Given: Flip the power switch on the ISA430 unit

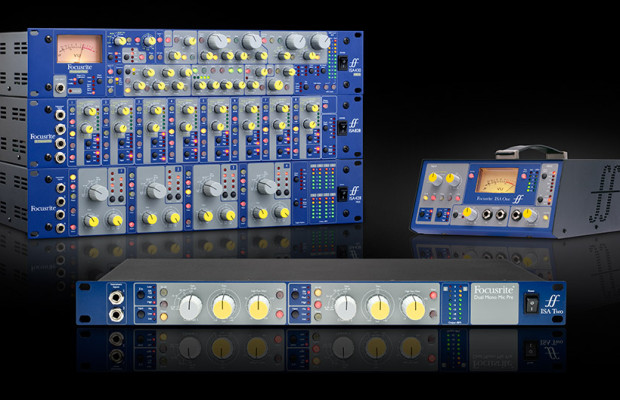Looking at the screenshot, I should click(x=343, y=63).
